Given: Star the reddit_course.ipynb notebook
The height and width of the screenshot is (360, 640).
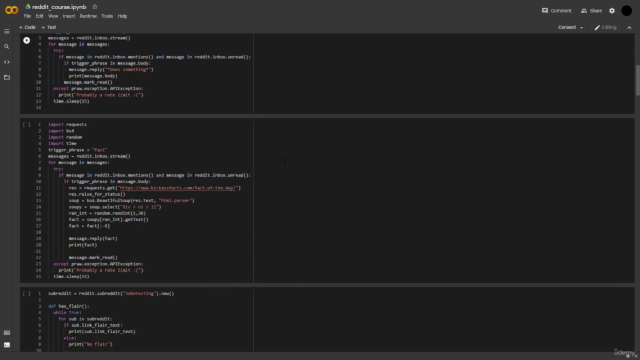Looking at the screenshot, I should 95,7.
